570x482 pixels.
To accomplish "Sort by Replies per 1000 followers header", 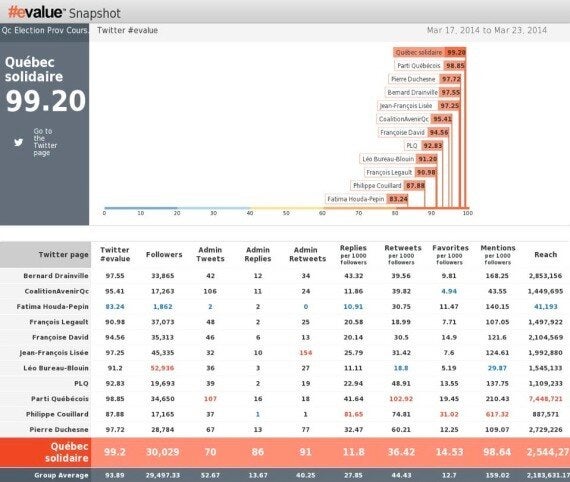I will pyautogui.click(x=353, y=254).
